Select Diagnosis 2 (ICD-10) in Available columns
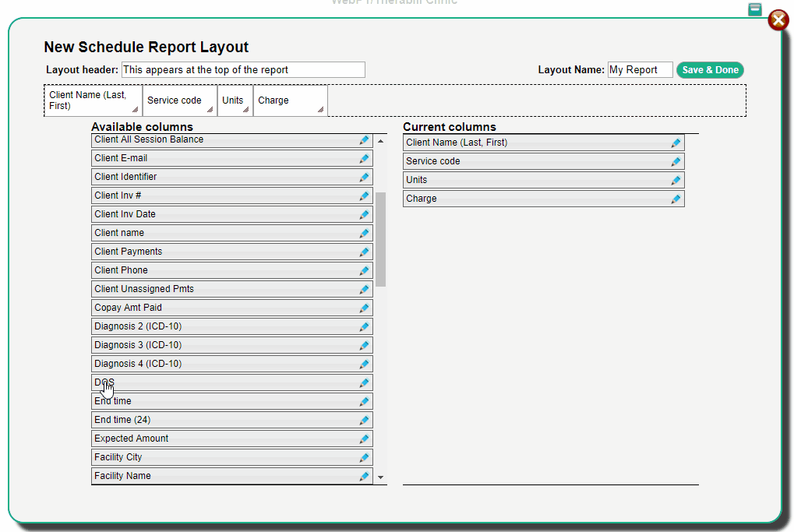The height and width of the screenshot is (532, 794). [x=232, y=326]
